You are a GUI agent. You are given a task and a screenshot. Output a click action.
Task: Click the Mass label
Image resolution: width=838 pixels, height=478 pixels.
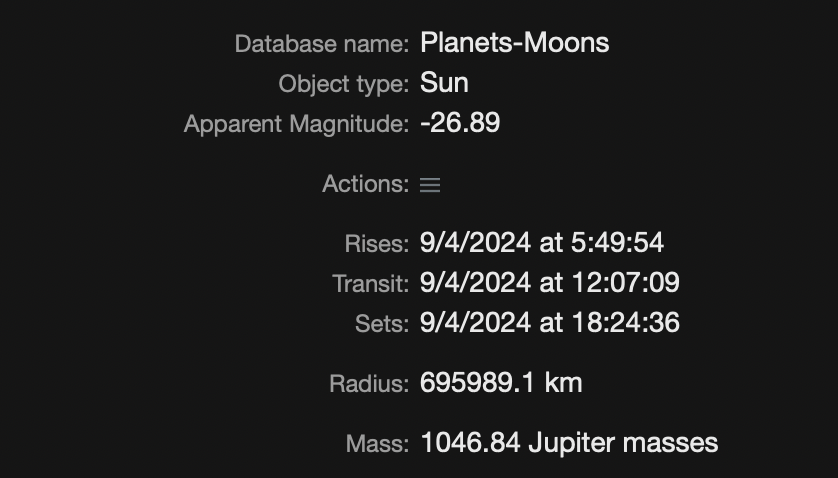coord(377,443)
